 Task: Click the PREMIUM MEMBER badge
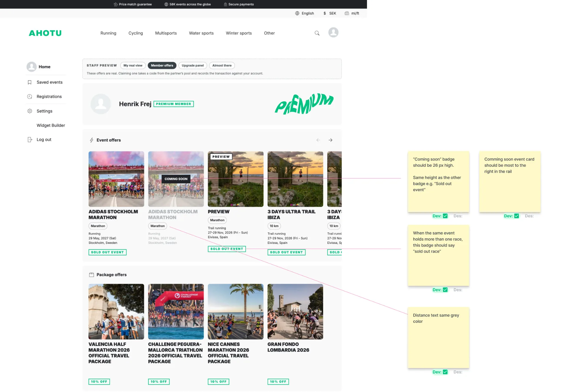(174, 104)
